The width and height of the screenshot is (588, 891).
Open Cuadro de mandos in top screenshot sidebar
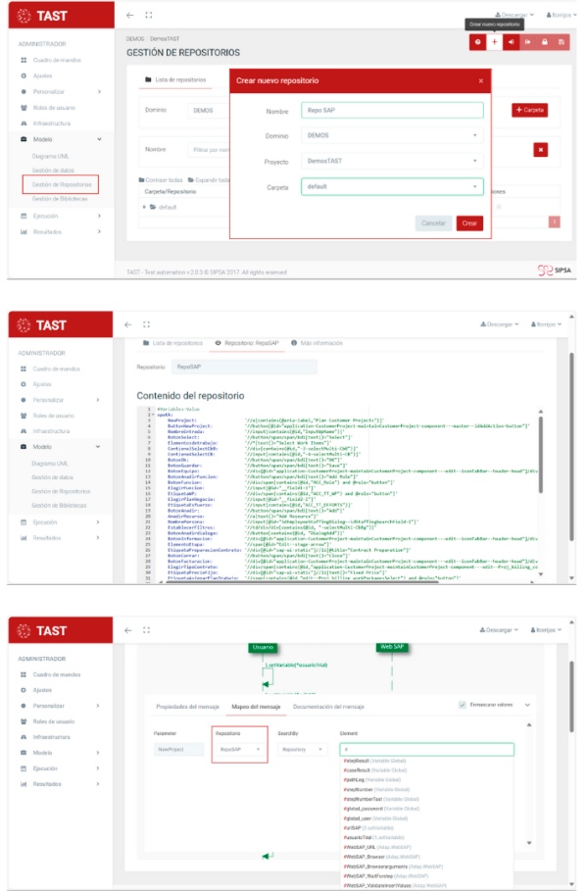[57, 60]
